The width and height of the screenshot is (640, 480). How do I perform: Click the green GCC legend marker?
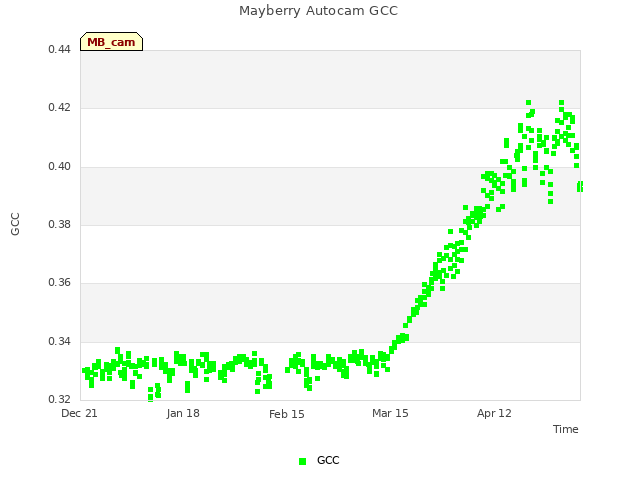click(302, 461)
